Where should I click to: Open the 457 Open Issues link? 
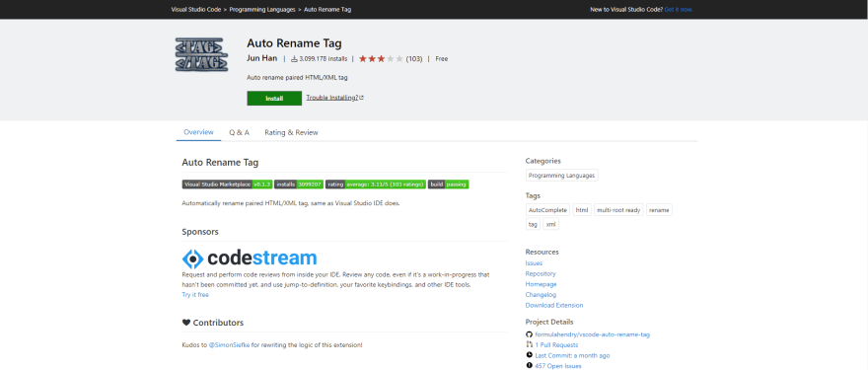[558, 366]
